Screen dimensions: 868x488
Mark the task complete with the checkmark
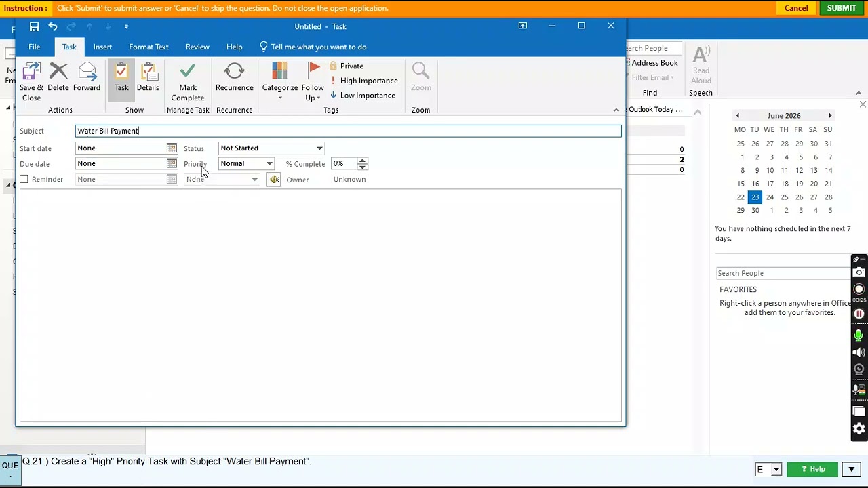coord(188,82)
